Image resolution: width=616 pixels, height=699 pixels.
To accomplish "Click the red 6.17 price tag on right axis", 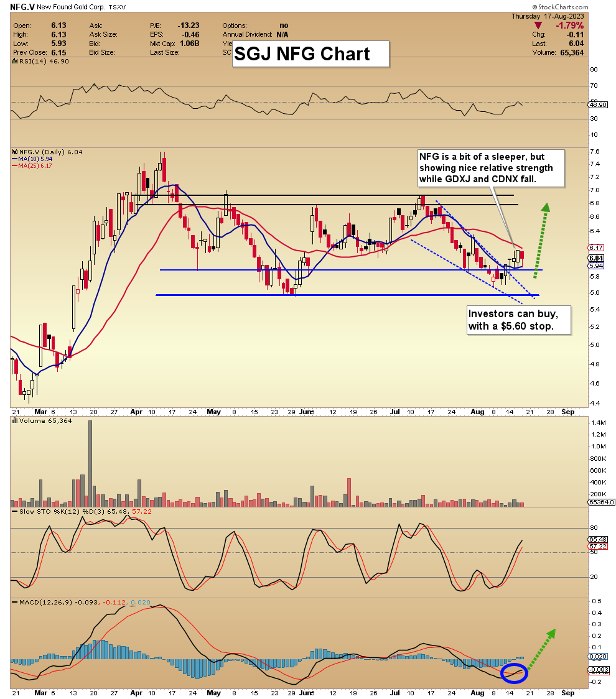I will [596, 248].
